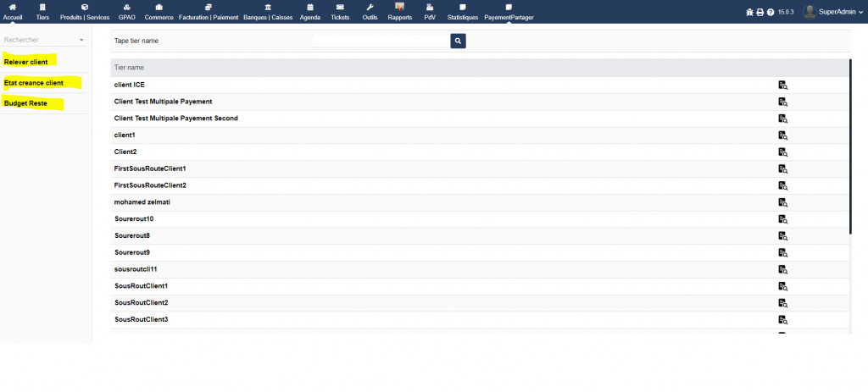Focus the tier name search field
Image resolution: width=868 pixels, height=392 pixels.
tap(381, 41)
